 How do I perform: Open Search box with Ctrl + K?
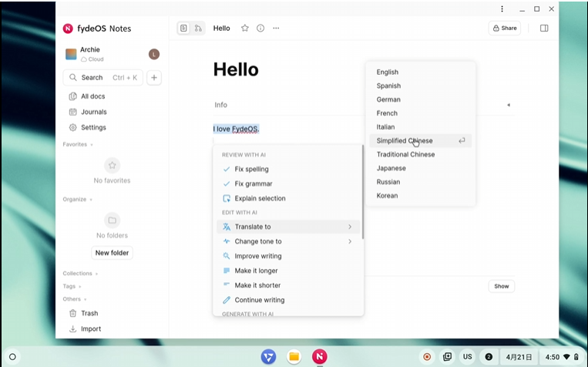point(102,78)
